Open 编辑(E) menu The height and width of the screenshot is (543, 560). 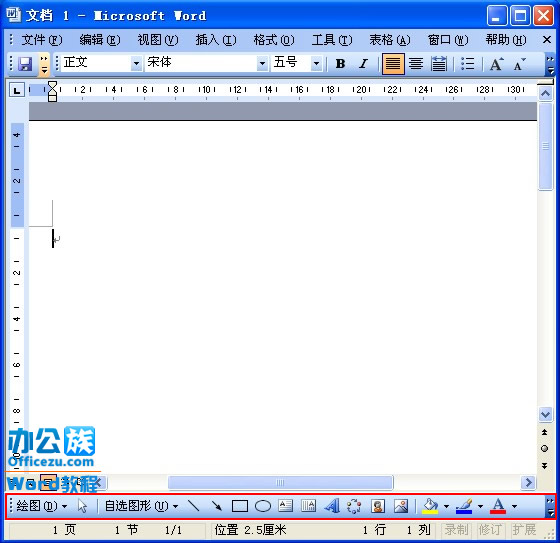(x=100, y=40)
